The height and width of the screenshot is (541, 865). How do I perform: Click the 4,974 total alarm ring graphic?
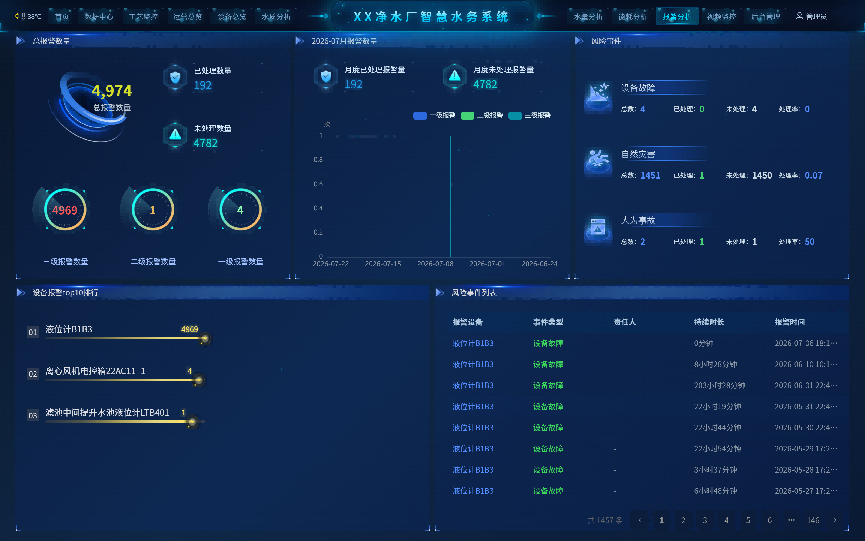click(x=91, y=106)
